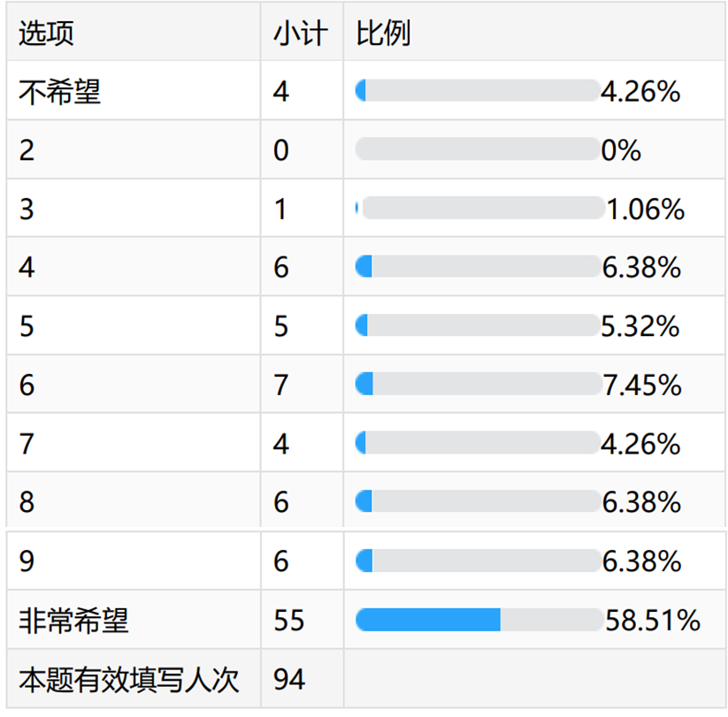The width and height of the screenshot is (728, 717).
Task: Select the 非常希望 option label
Action: click(73, 620)
